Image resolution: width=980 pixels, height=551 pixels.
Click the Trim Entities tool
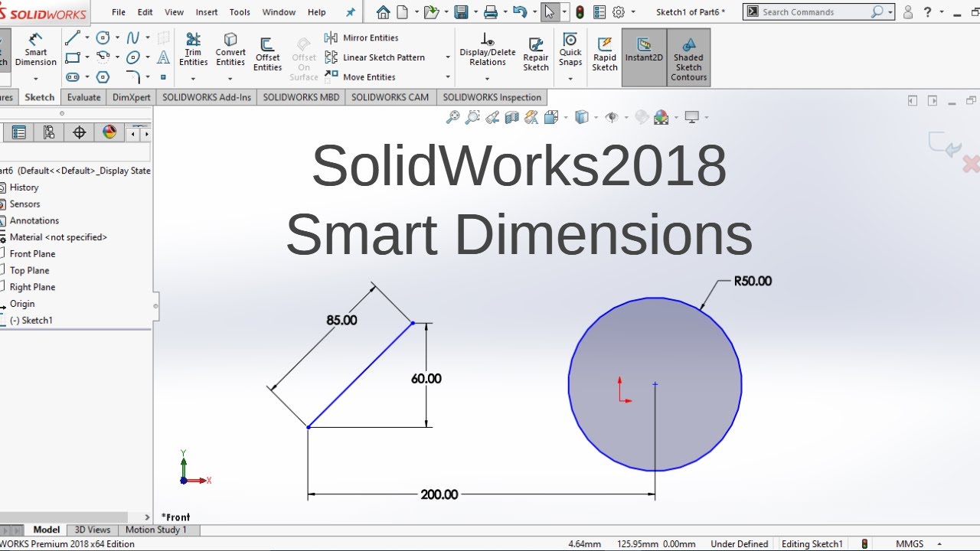(193, 50)
